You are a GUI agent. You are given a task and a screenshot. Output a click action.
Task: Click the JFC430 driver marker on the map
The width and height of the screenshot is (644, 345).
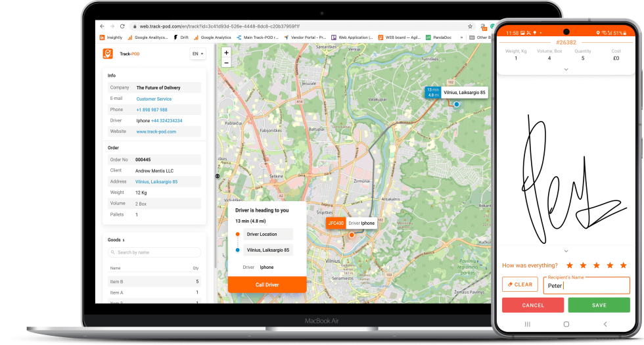[335, 223]
